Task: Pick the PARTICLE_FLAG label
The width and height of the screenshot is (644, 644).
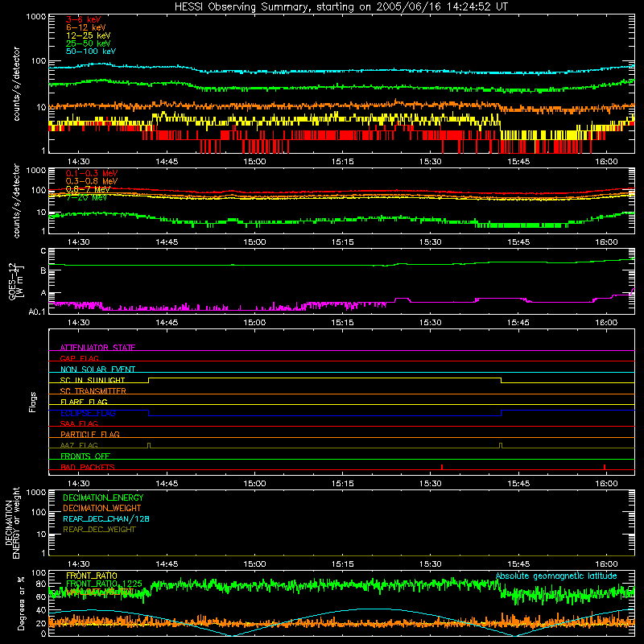Action: click(90, 434)
